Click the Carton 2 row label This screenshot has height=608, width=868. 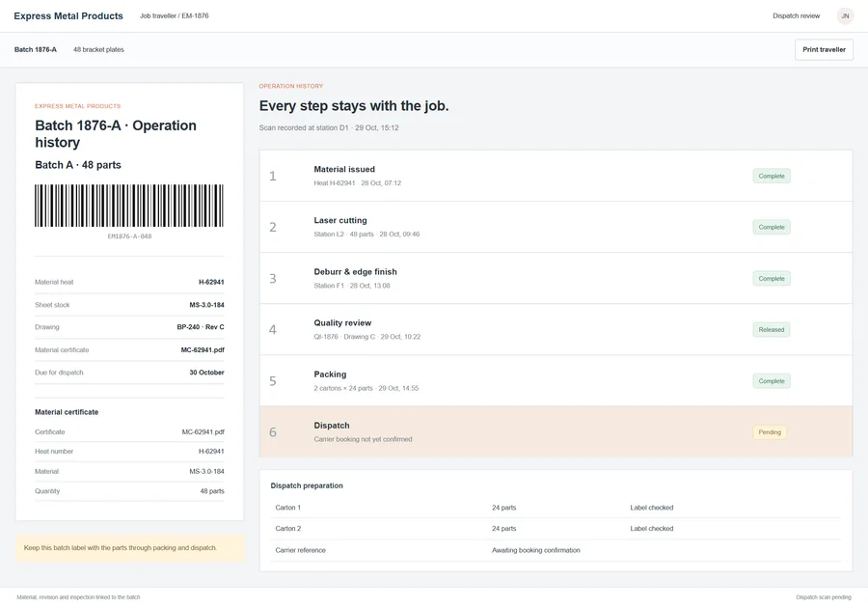tap(287, 529)
